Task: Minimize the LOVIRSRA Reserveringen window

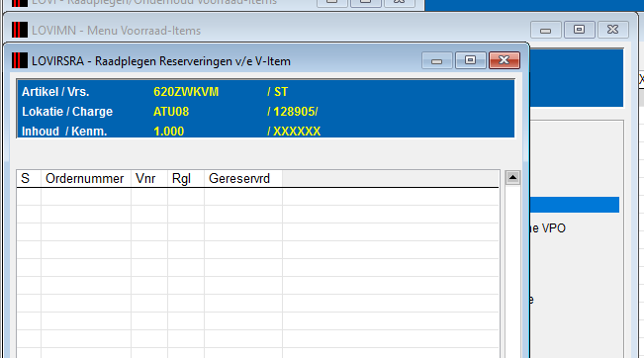Action: coord(437,60)
